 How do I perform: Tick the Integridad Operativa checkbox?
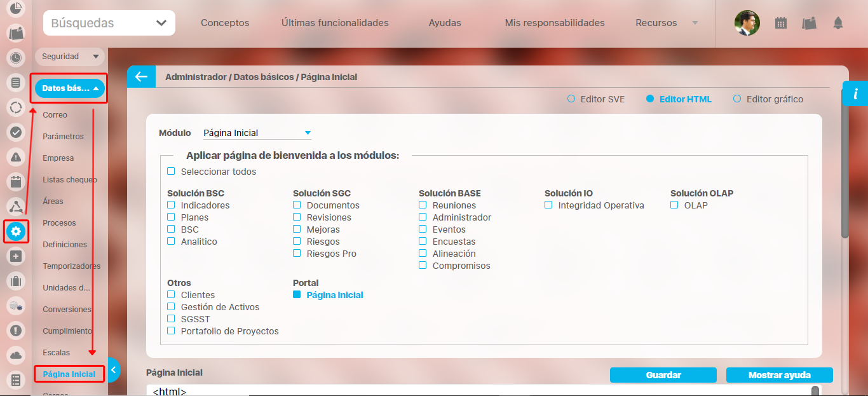point(548,205)
